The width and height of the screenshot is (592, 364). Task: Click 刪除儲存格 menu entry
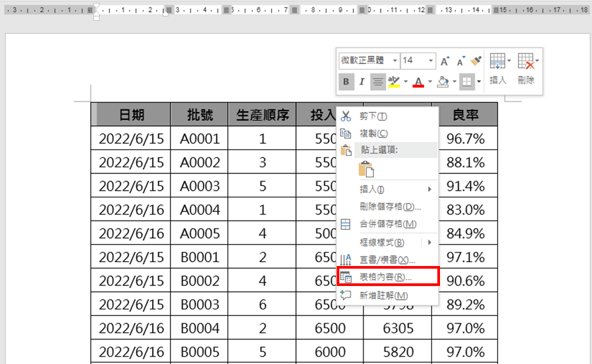[390, 207]
